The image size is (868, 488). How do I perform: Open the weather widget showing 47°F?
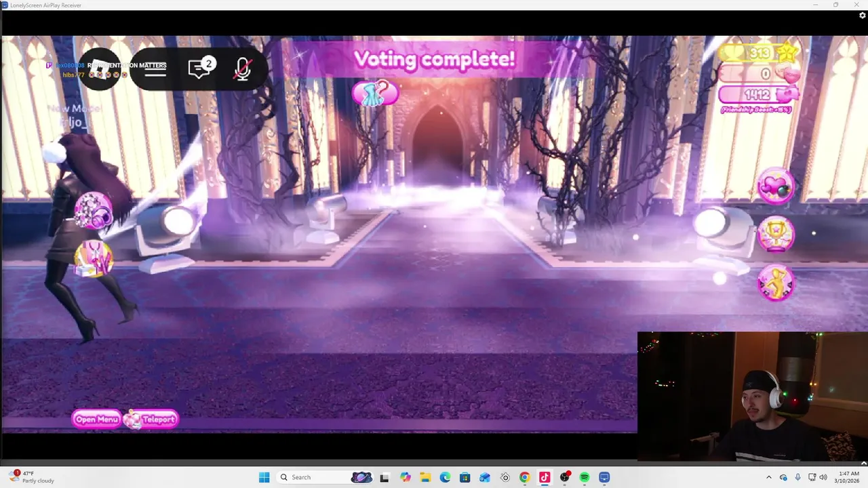[x=32, y=477]
